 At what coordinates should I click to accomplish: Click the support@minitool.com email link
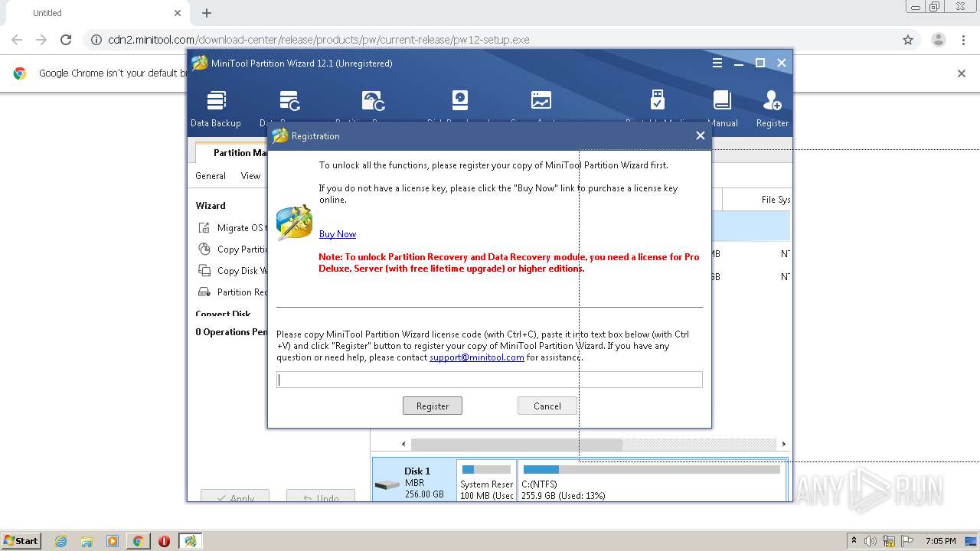click(477, 357)
